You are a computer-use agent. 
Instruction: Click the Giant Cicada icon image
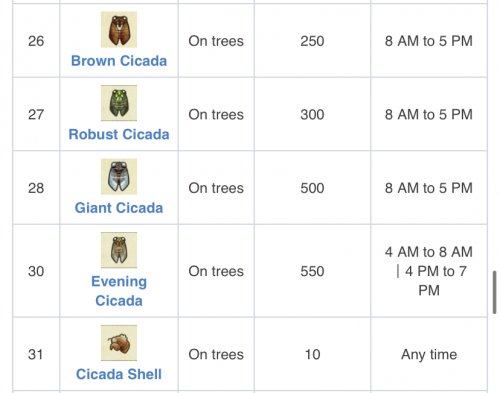coord(119,176)
